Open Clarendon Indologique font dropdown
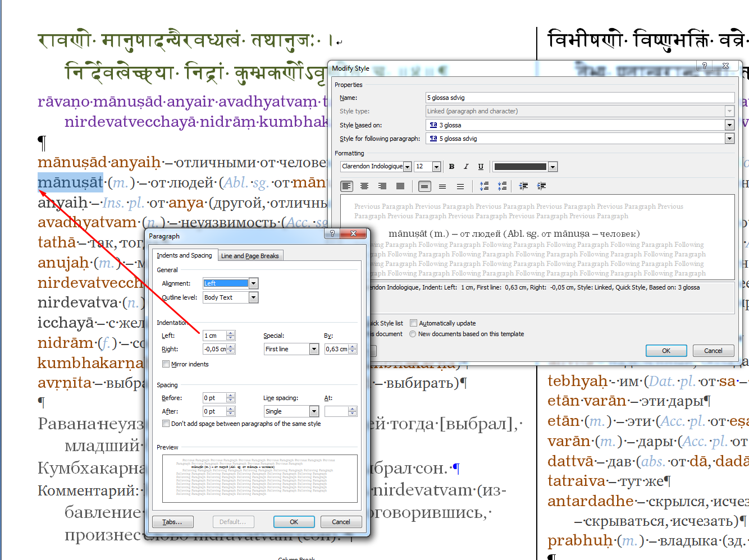 408,167
